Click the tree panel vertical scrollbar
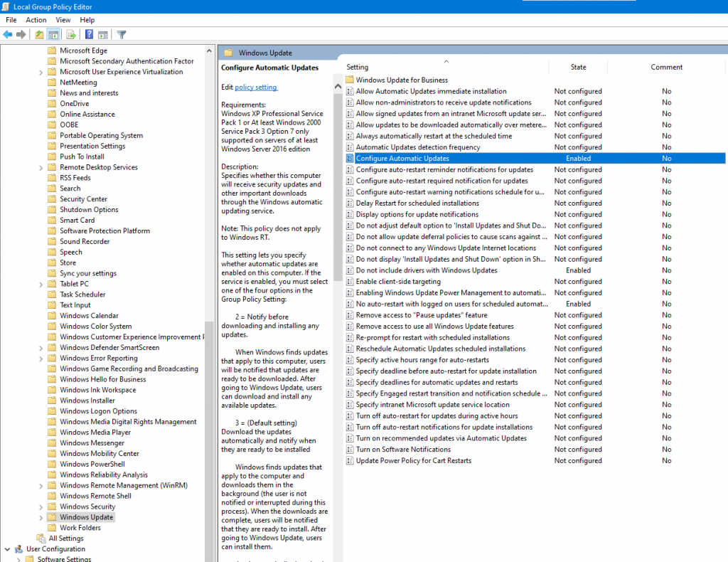728x562 pixels. pos(209,213)
